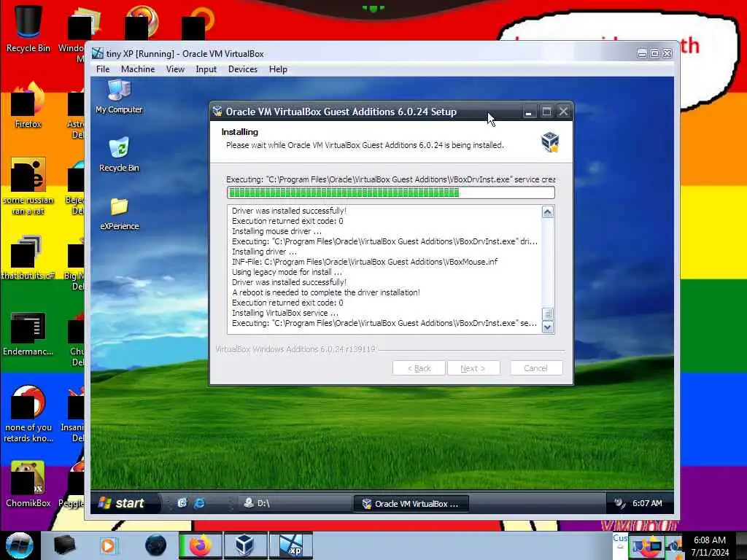Minimize the Guest Additions Setup dialog
The height and width of the screenshot is (560, 747).
coord(528,112)
